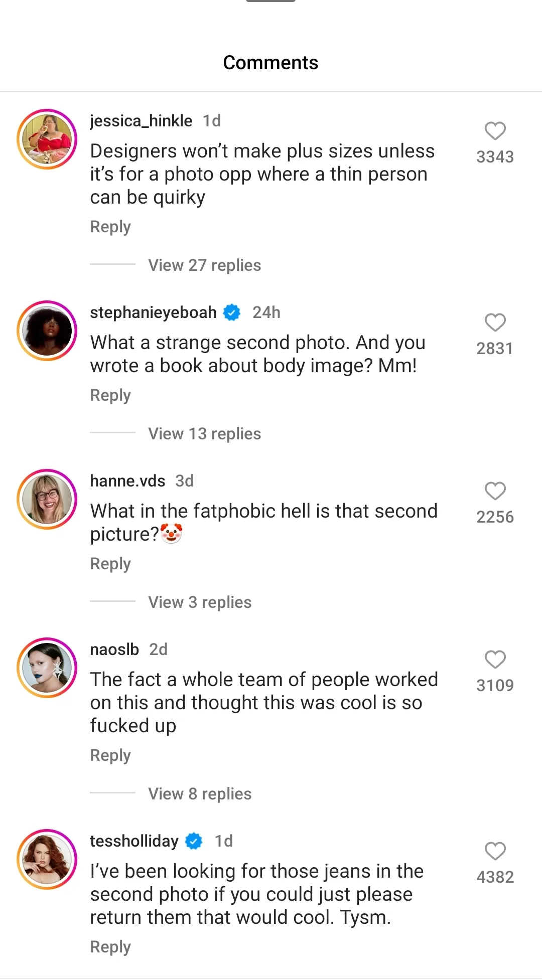542x980 pixels.
Task: Expand View 3 replies thread
Action: click(x=200, y=602)
